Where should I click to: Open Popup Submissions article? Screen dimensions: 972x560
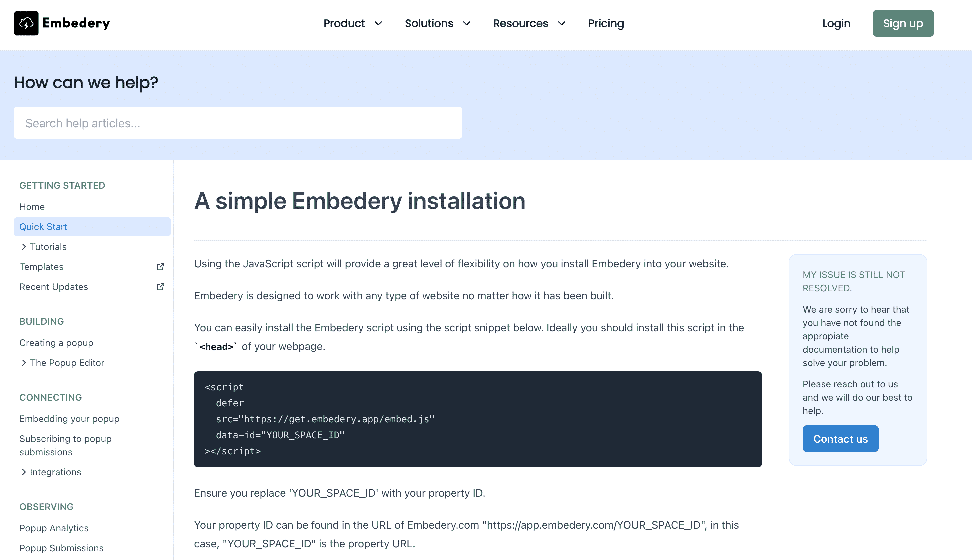point(61,548)
